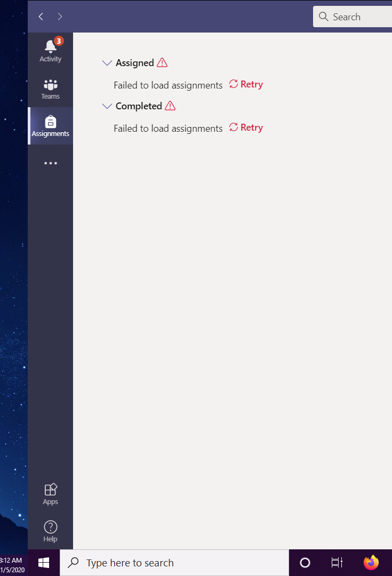
Task: Click the Assigned section heading
Action: point(135,63)
